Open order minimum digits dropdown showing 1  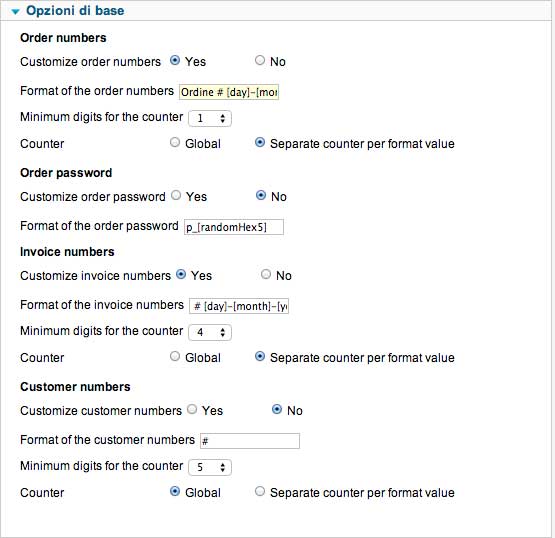coord(210,118)
